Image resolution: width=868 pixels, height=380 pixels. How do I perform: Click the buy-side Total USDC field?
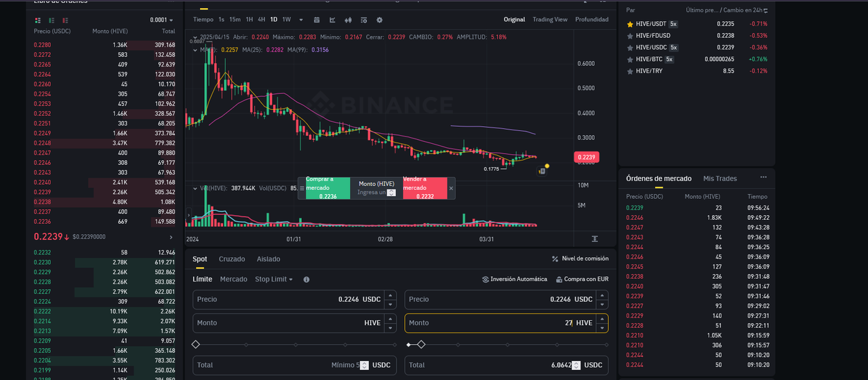[x=294, y=365]
